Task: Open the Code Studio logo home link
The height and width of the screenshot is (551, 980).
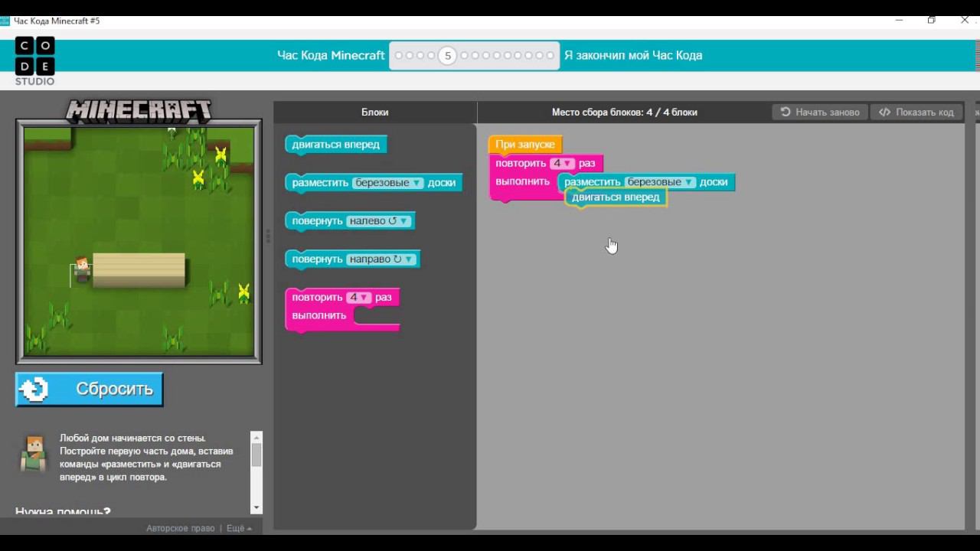Action: (x=34, y=61)
